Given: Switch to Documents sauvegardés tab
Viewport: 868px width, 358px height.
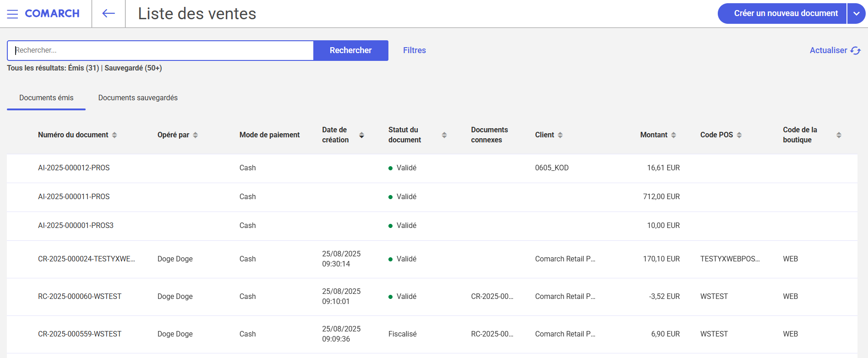Looking at the screenshot, I should coord(138,98).
